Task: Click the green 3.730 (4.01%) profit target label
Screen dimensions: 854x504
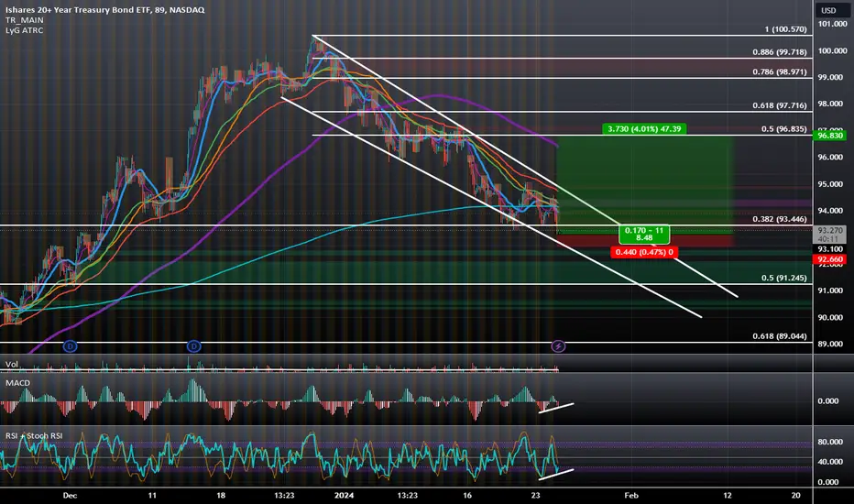Action: coord(644,129)
